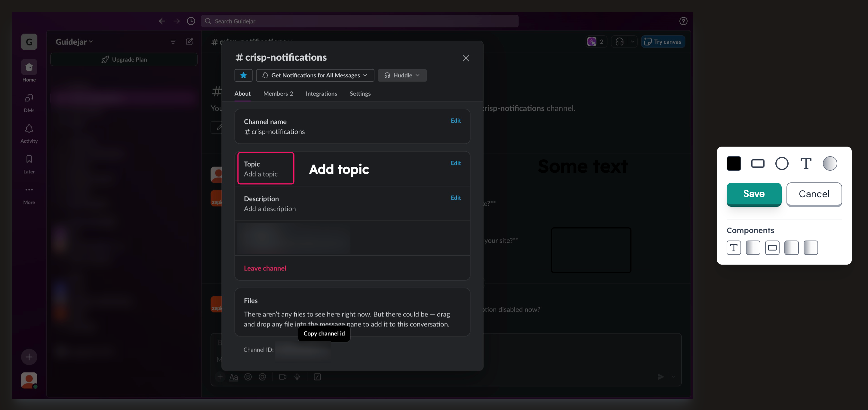Open the history clock icon
868x410 pixels.
191,21
